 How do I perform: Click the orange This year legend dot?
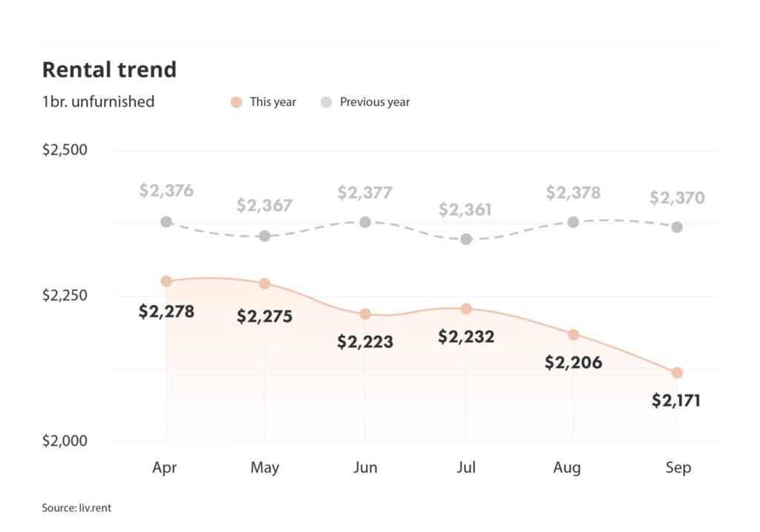point(237,102)
